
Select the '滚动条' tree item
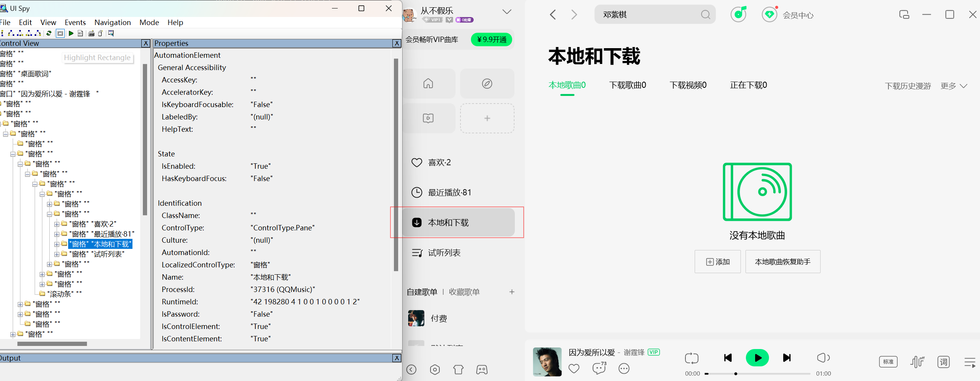point(64,294)
